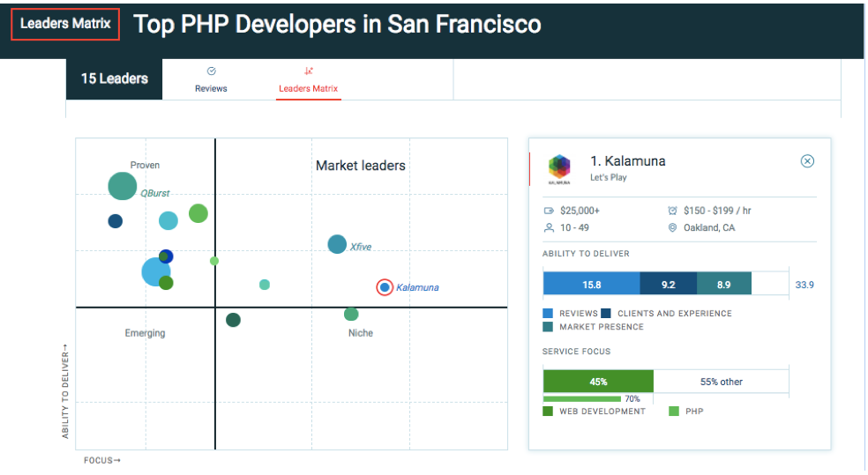Select the green bubble above Niche label

tap(351, 314)
